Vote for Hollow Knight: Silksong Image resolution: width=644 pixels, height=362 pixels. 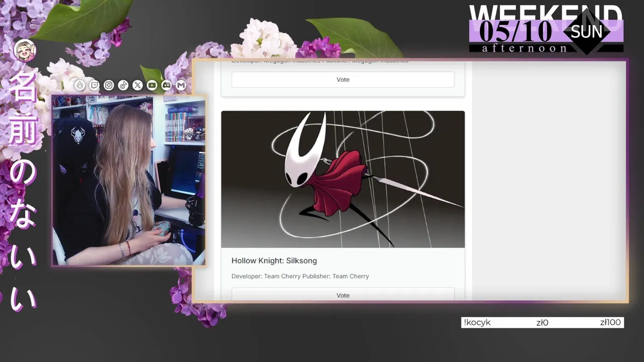pos(343,295)
